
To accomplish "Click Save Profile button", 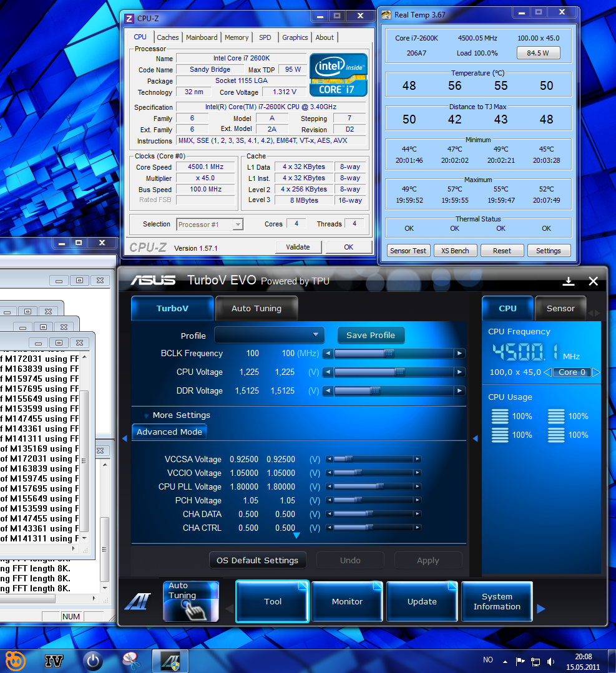I will 371,335.
